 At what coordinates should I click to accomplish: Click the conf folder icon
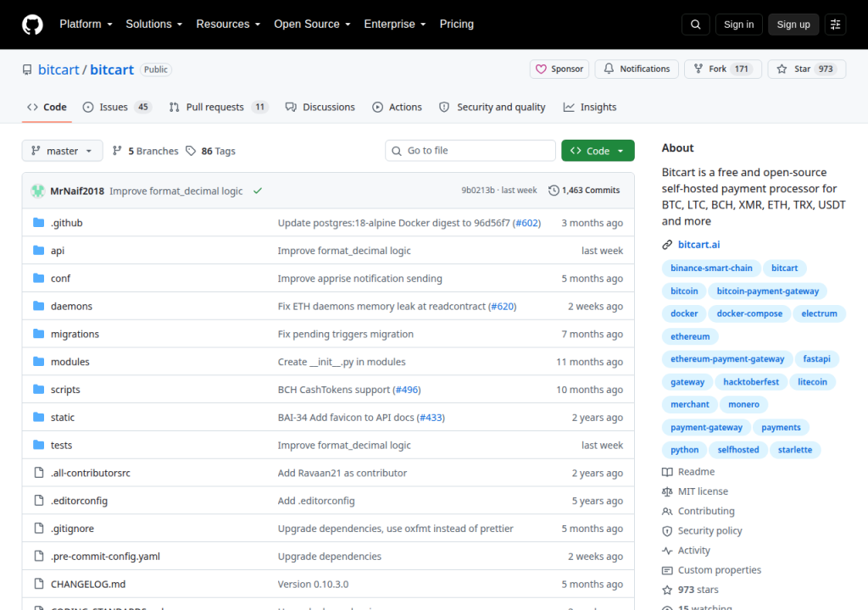pyautogui.click(x=39, y=278)
